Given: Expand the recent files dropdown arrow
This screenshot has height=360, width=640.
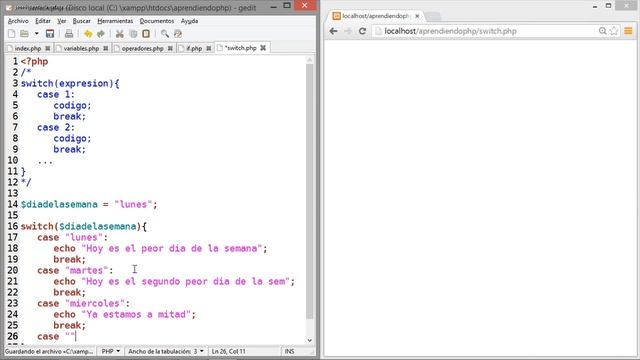Looking at the screenshot, I should tap(36, 34).
